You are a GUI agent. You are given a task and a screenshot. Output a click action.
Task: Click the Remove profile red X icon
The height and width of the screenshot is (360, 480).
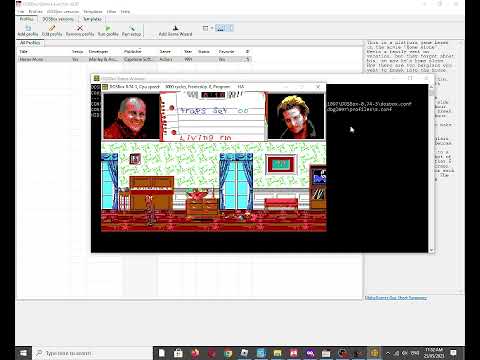tap(80, 31)
